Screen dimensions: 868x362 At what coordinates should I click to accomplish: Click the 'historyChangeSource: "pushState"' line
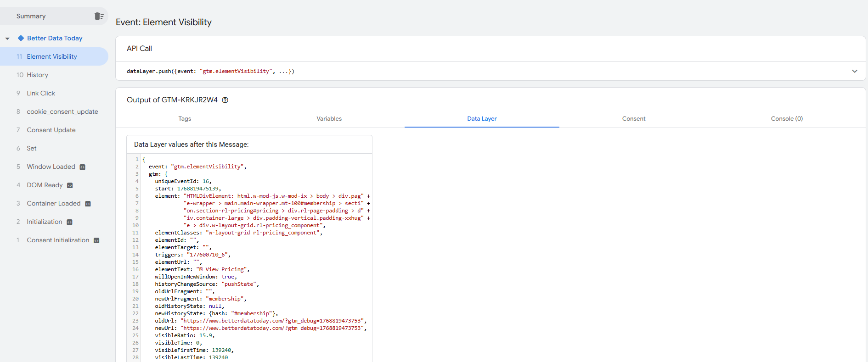pyautogui.click(x=207, y=284)
